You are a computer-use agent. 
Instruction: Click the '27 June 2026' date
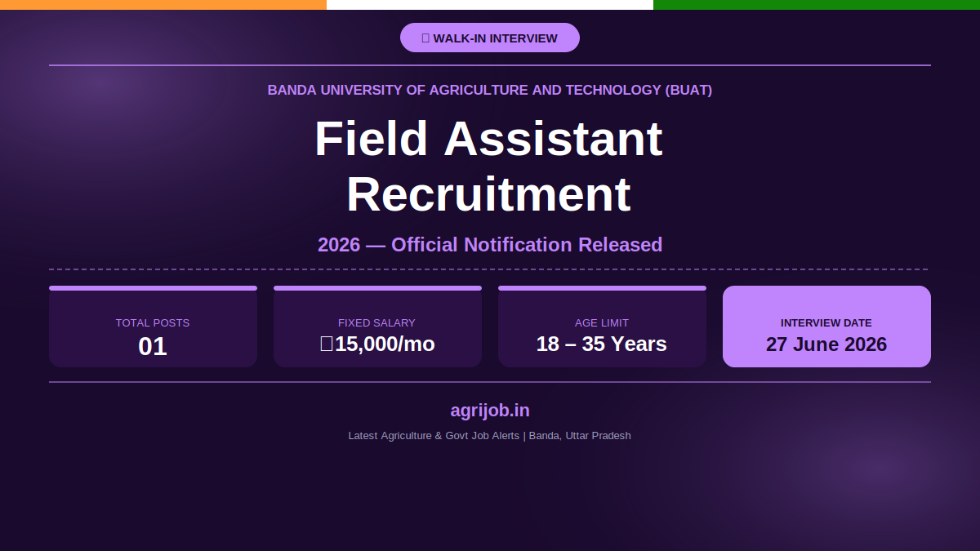(x=826, y=344)
